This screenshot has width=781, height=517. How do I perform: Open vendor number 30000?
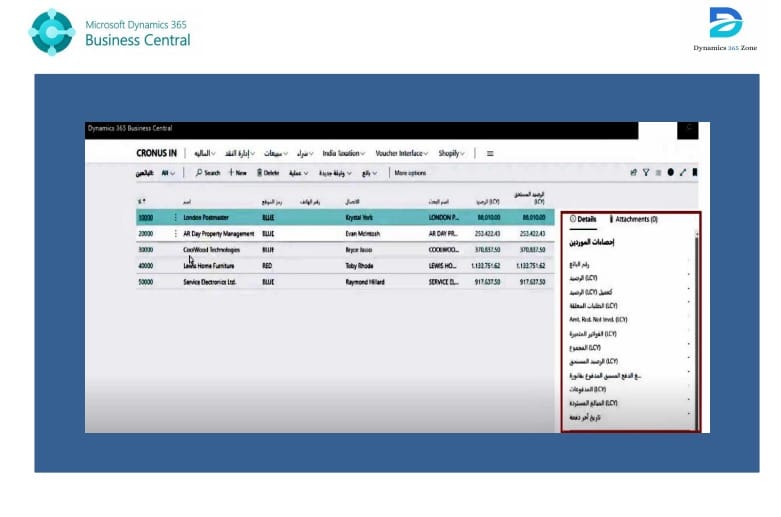point(145,250)
